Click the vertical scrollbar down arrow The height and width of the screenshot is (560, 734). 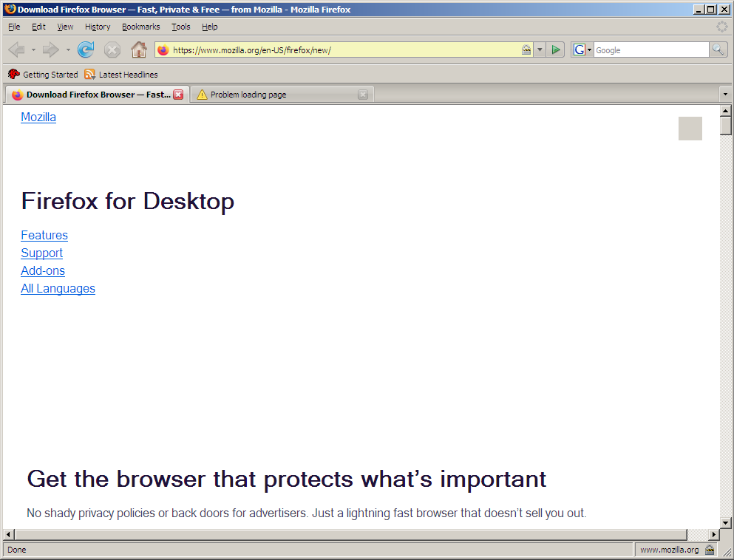click(x=726, y=522)
